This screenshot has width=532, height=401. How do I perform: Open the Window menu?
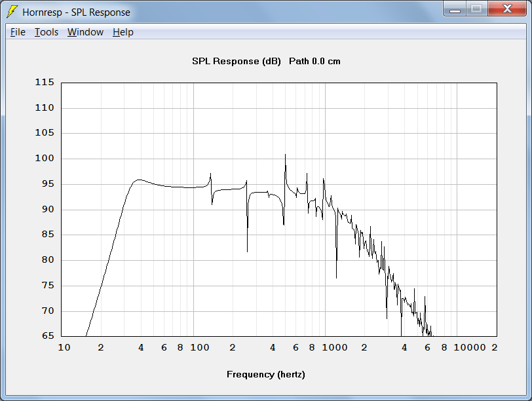pos(85,32)
